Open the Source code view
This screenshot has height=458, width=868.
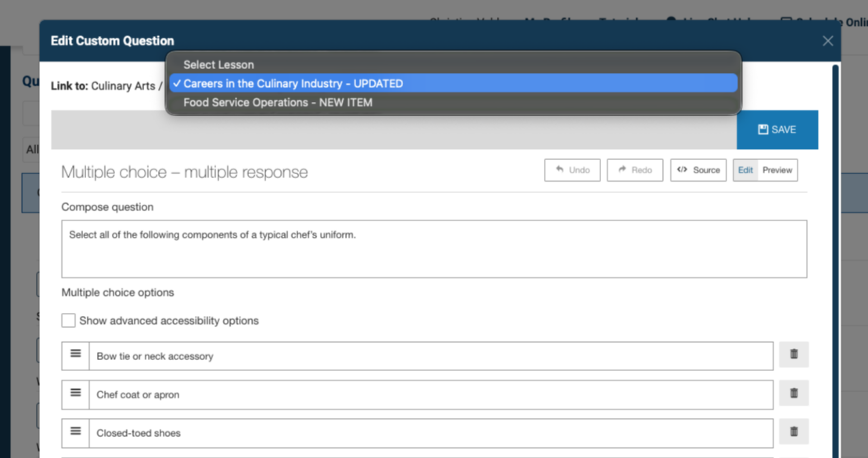pyautogui.click(x=698, y=170)
